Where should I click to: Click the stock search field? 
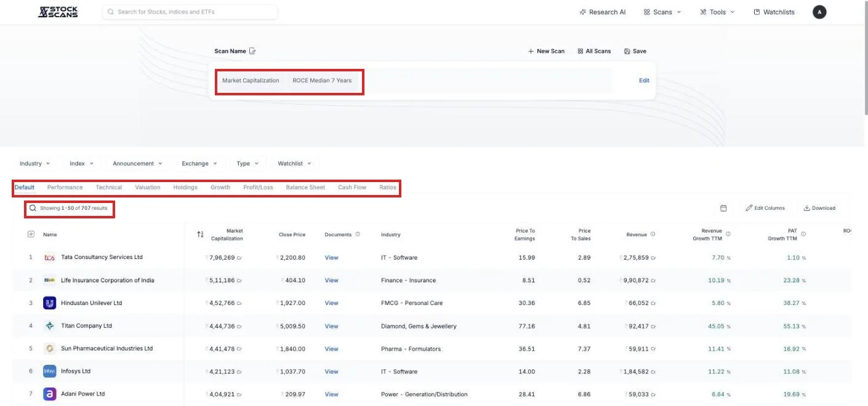coord(190,12)
